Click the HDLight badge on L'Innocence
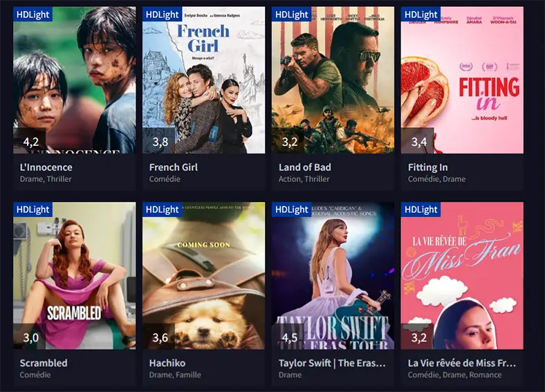 click(x=33, y=15)
